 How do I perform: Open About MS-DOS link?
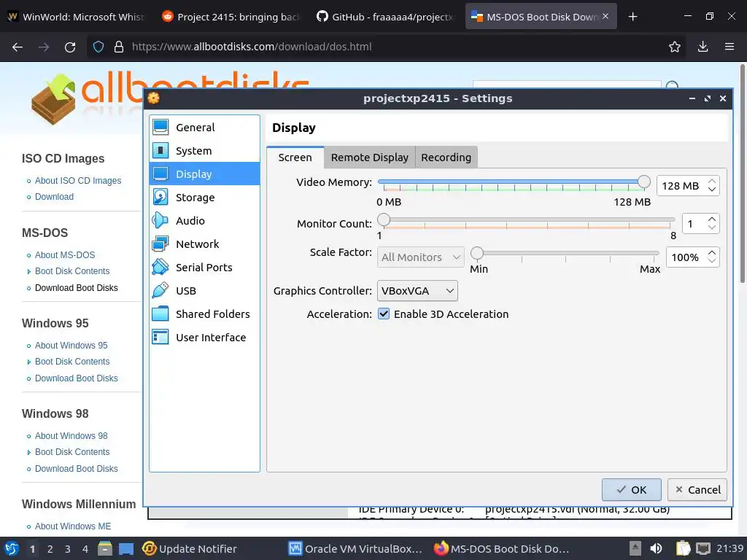coord(65,254)
